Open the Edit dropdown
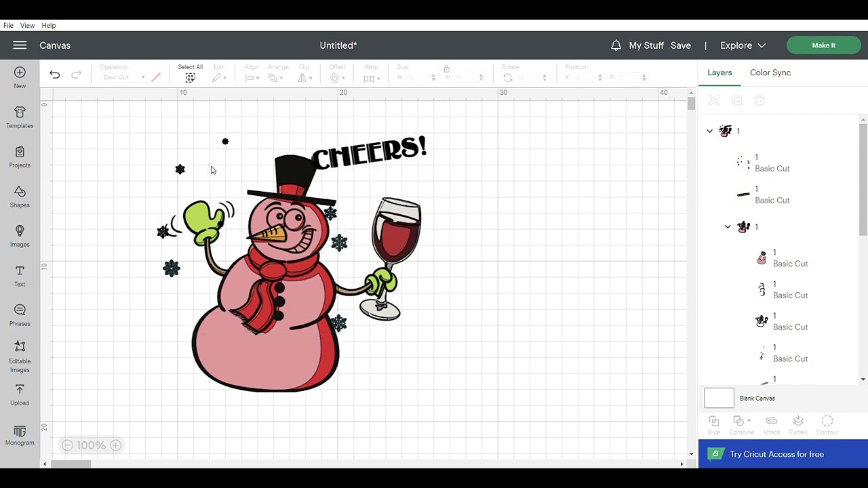The height and width of the screenshot is (488, 868). (218, 78)
